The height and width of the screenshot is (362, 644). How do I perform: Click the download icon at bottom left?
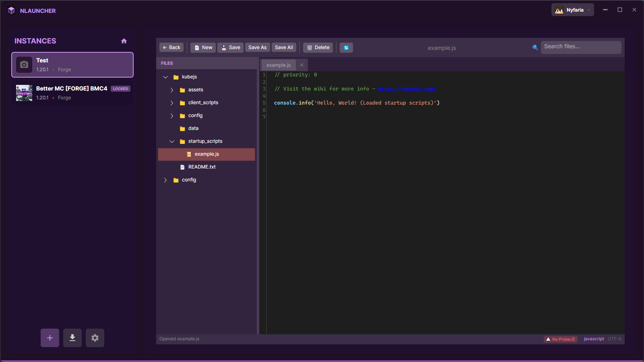click(72, 338)
